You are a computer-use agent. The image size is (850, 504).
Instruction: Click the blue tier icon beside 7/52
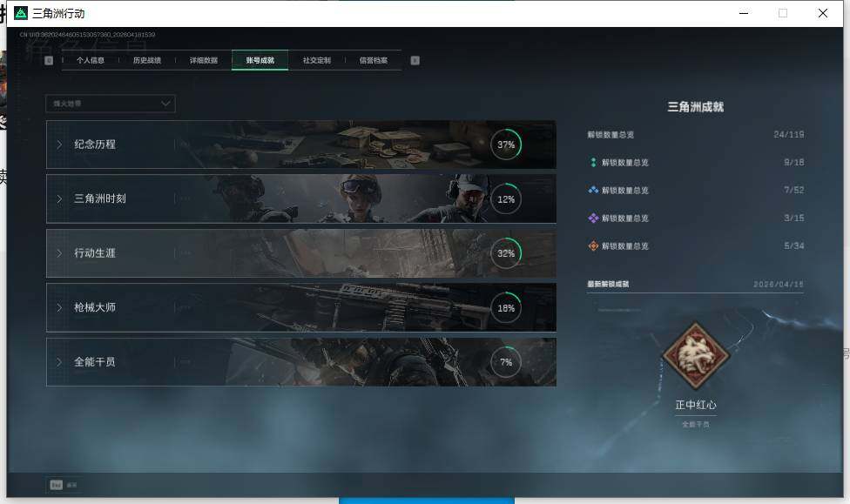(593, 190)
